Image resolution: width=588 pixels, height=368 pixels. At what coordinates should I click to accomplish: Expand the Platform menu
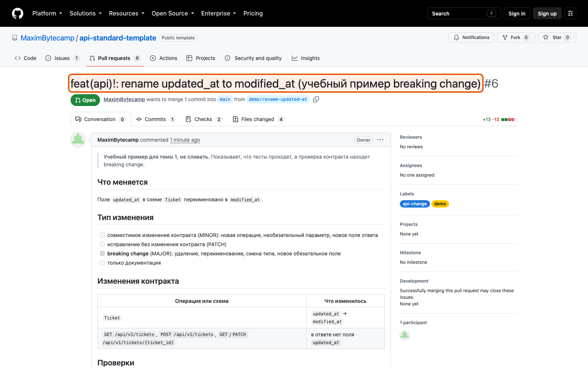[x=47, y=13]
